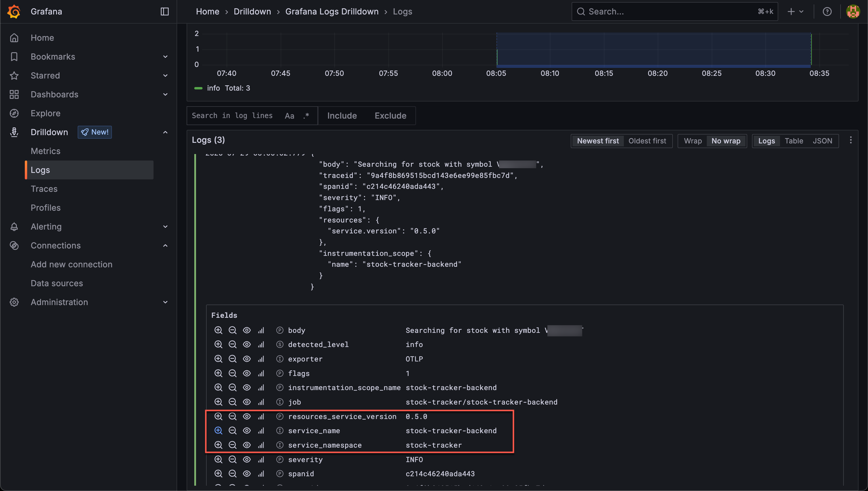Show stats for resources_service_version field
The image size is (868, 491).
pos(261,416)
